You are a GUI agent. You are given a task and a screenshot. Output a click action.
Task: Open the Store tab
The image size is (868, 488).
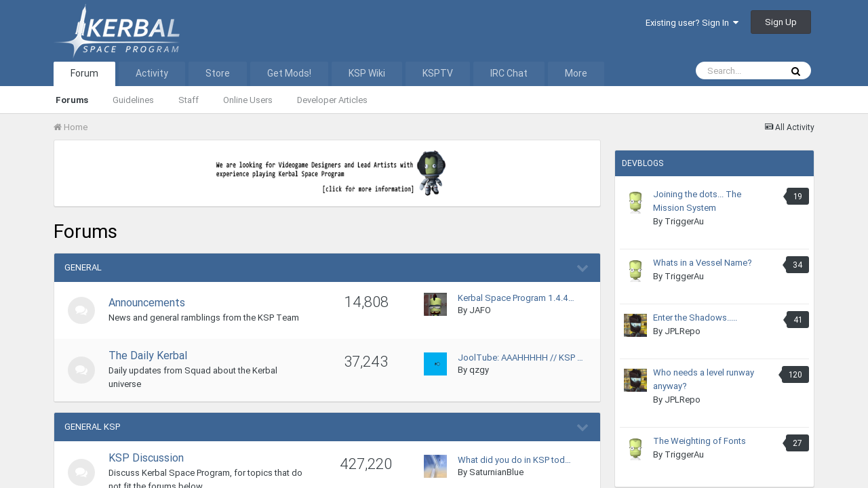pos(218,74)
